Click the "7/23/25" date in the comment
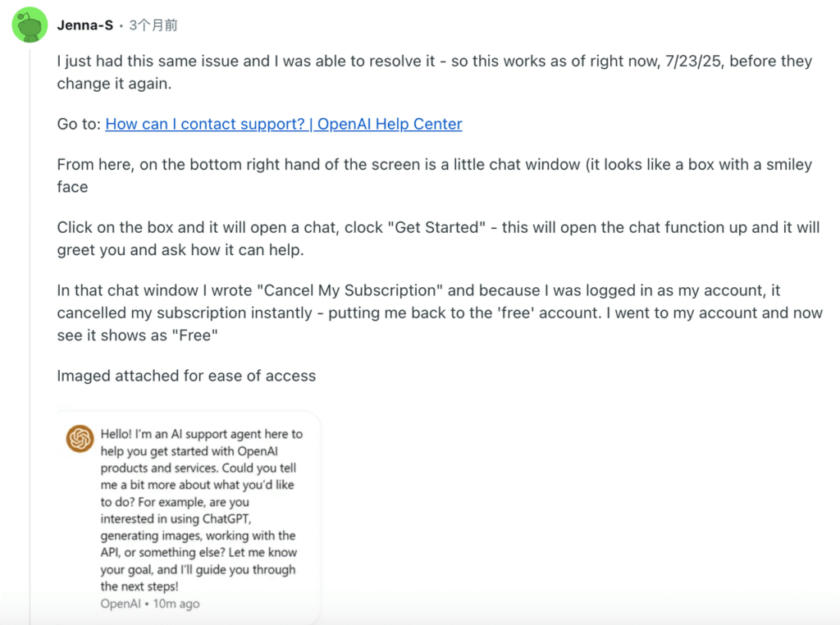 tap(692, 62)
